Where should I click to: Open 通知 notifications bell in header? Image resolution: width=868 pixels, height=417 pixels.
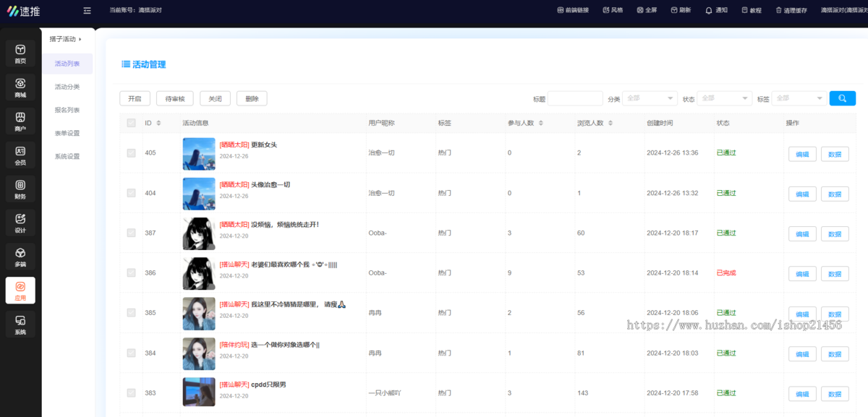pos(716,10)
